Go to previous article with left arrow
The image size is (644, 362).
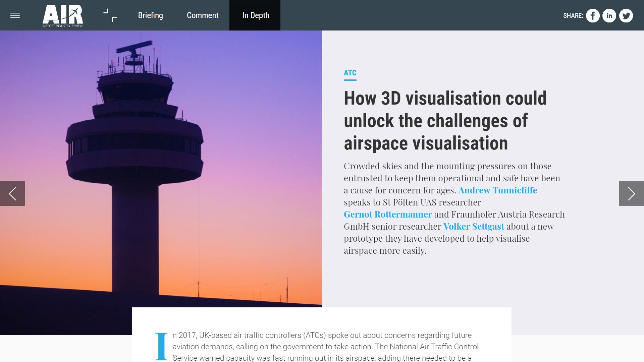click(x=12, y=193)
